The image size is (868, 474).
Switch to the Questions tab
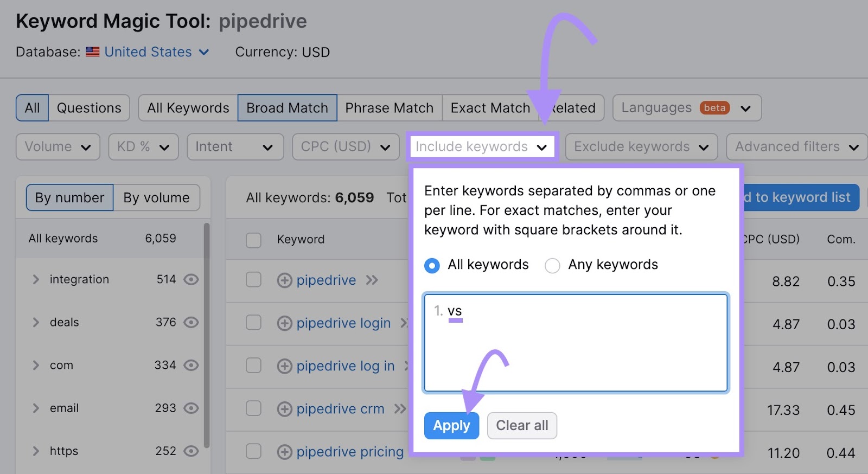[x=89, y=107]
